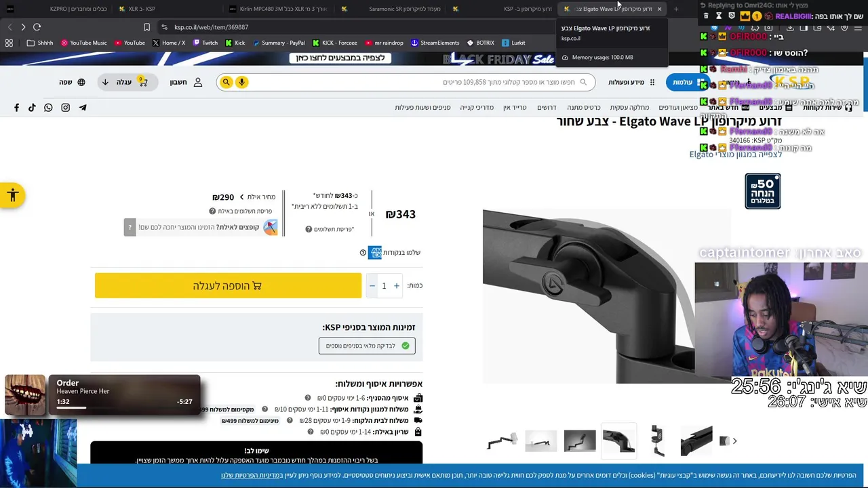868x488 pixels.
Task: Open the TikTok social link
Action: pos(32,108)
